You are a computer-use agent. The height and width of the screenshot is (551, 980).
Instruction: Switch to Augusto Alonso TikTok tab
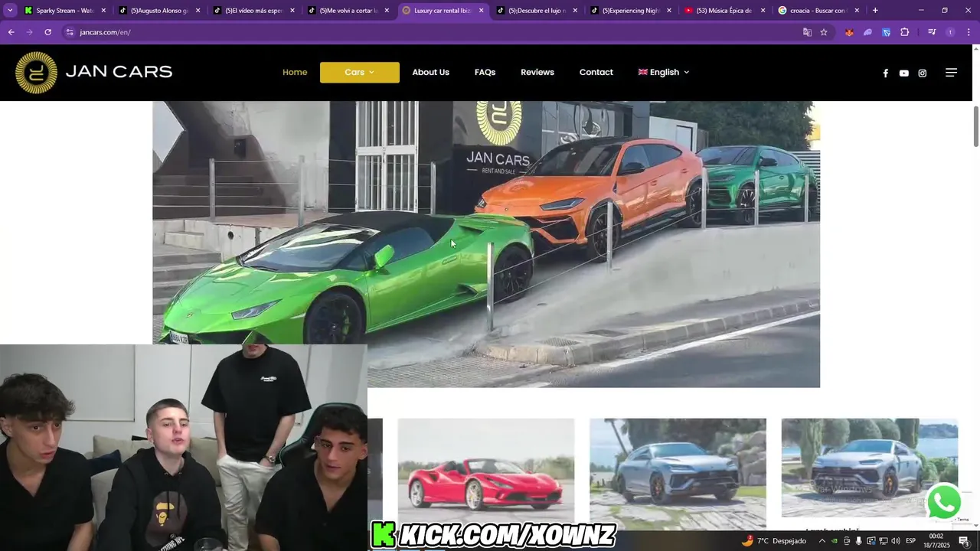[x=159, y=11]
